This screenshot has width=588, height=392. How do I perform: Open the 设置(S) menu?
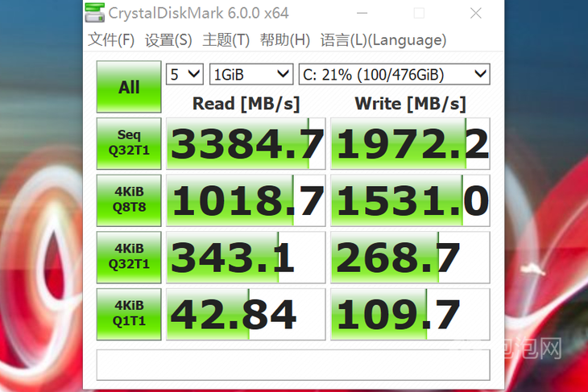pos(168,39)
